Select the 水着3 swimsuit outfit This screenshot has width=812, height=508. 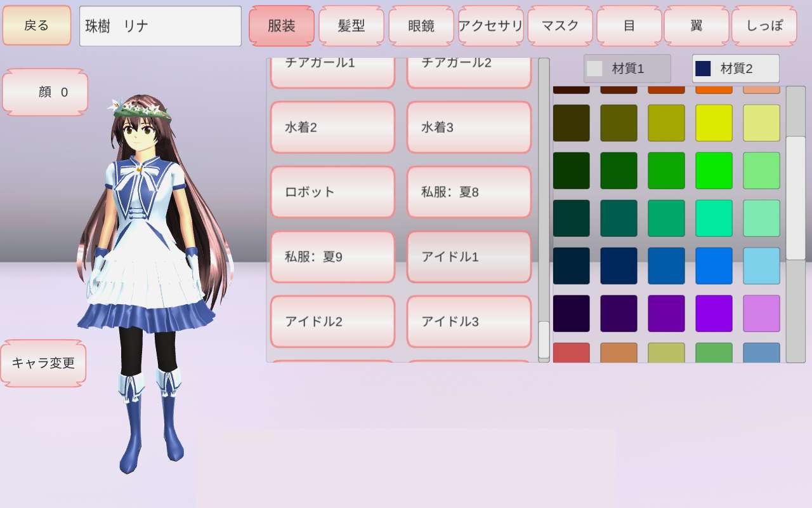[469, 127]
